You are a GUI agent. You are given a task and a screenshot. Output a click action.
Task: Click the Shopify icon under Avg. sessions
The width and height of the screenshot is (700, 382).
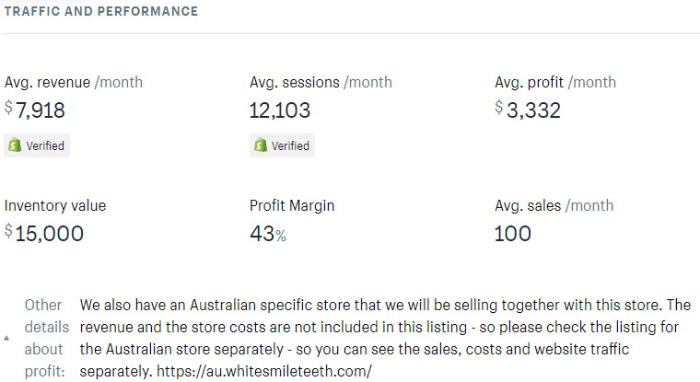pos(260,145)
